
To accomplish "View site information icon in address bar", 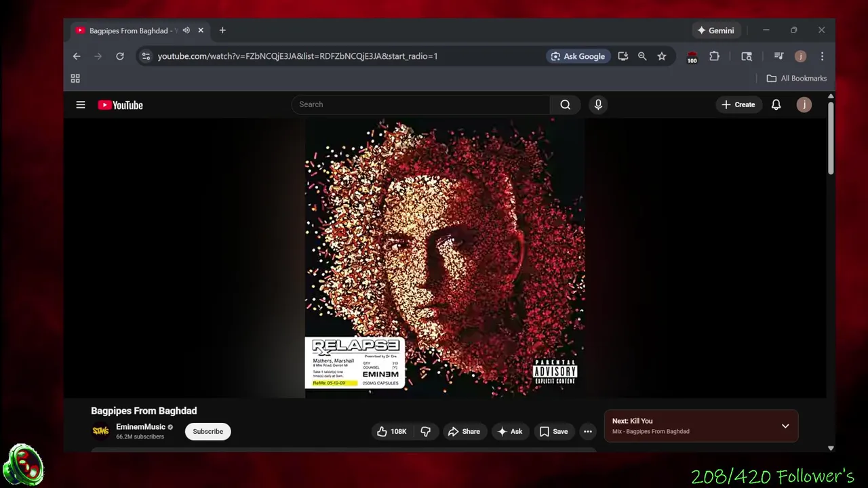I will [145, 56].
